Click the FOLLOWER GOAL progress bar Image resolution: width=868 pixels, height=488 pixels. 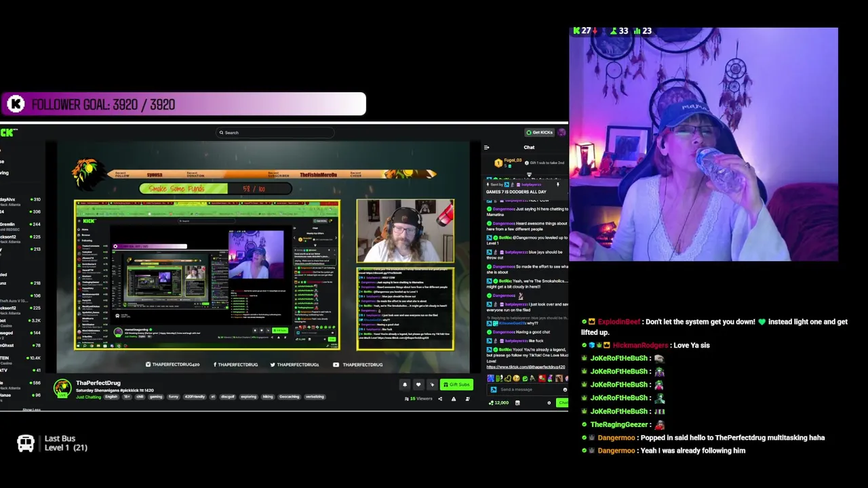pyautogui.click(x=183, y=104)
